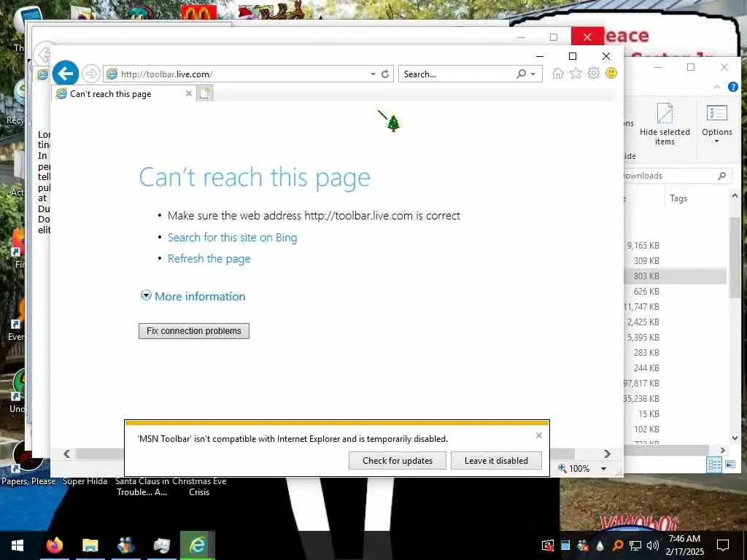Open the 100% zoom level dropdown

click(603, 469)
